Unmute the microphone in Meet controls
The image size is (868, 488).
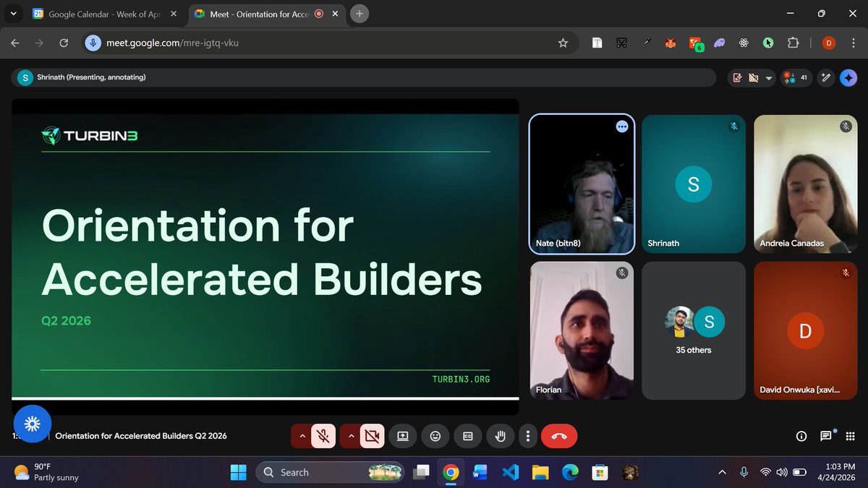[323, 436]
